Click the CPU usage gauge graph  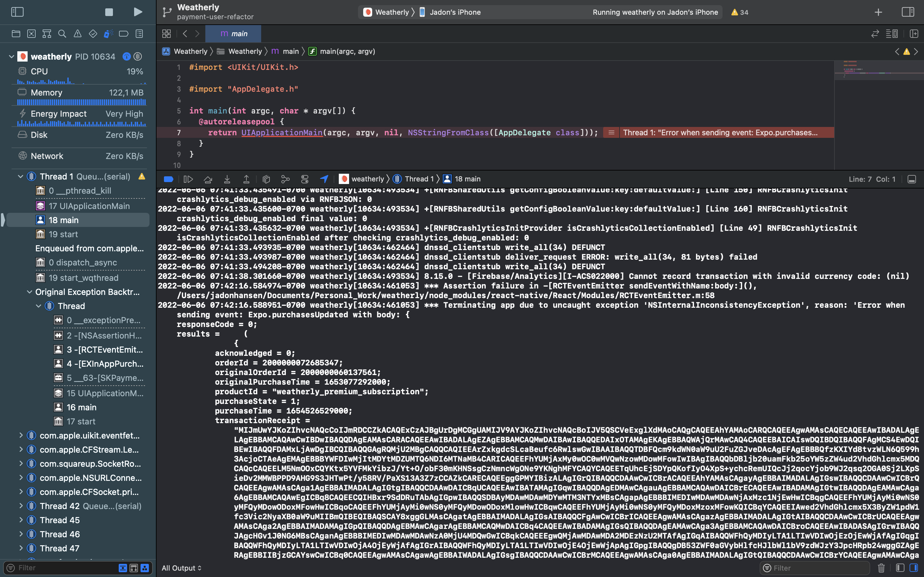click(x=80, y=81)
